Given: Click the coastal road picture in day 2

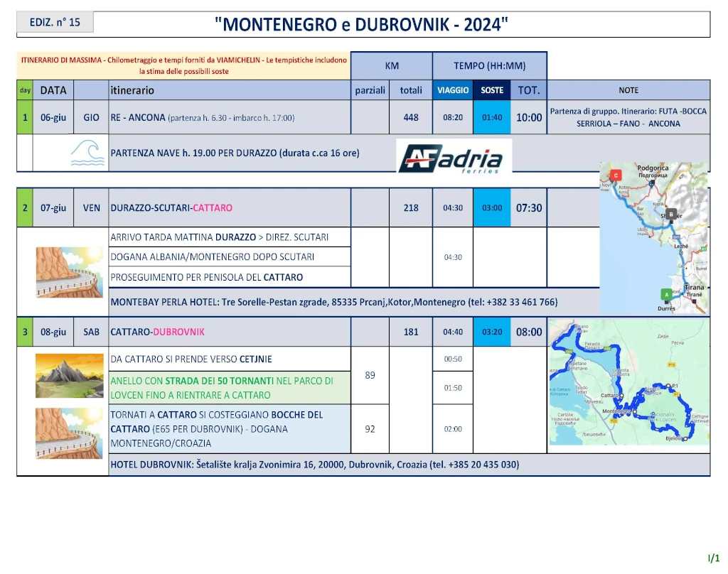Looking at the screenshot, I should click(70, 272).
